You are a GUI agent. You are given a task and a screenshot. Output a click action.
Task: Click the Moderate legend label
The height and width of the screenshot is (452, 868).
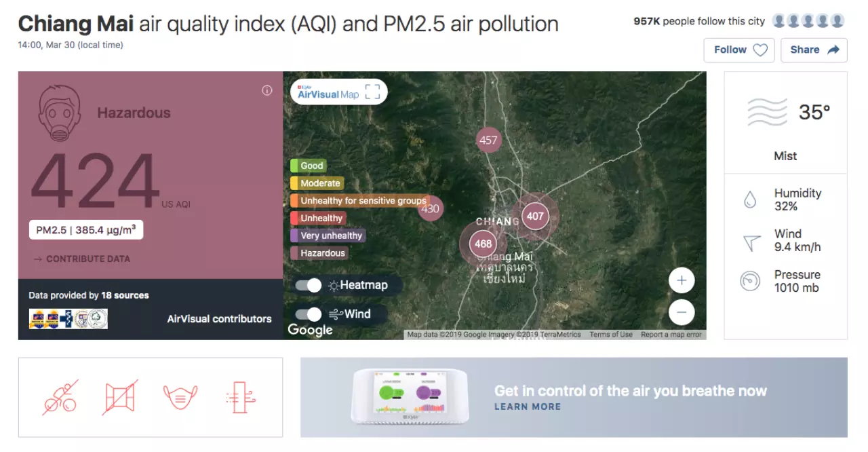(x=317, y=183)
